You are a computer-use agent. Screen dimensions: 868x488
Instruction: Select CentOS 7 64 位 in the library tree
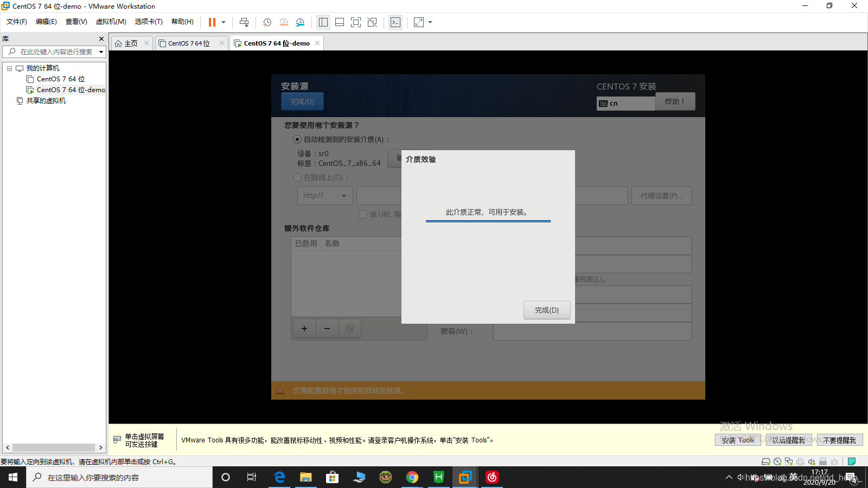click(61, 79)
